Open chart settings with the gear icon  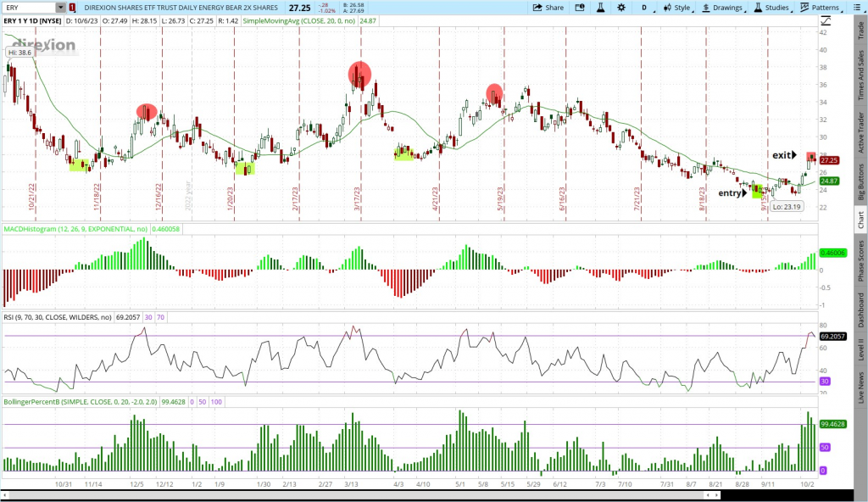click(x=621, y=8)
